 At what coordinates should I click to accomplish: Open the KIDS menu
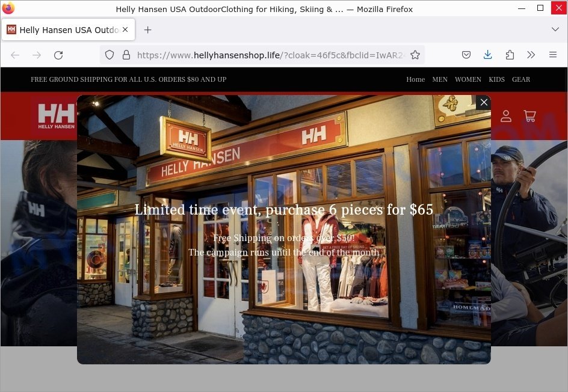(x=496, y=79)
